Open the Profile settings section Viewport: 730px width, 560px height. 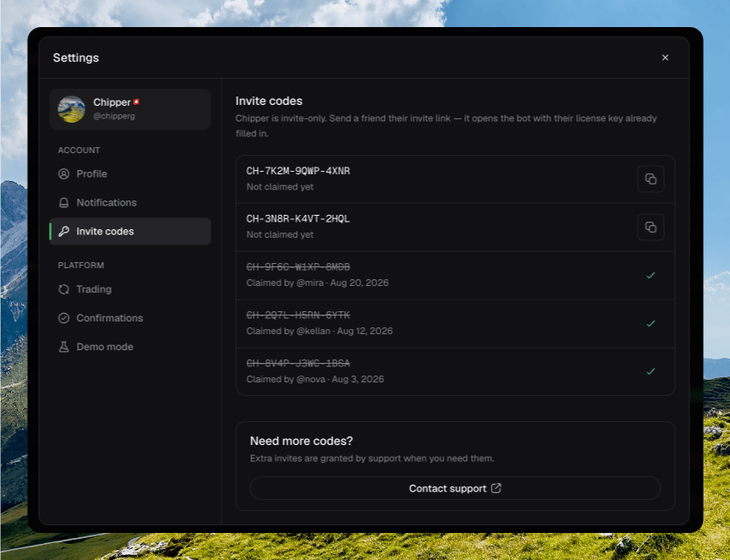(x=130, y=173)
